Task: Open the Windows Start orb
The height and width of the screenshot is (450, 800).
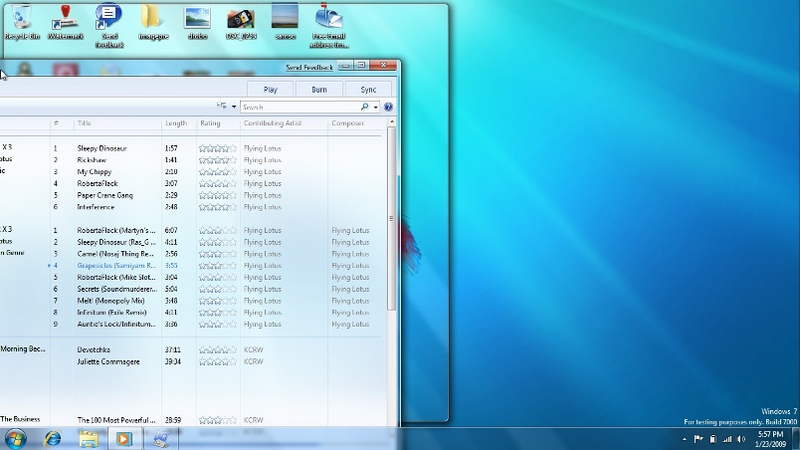Action: coord(15,438)
